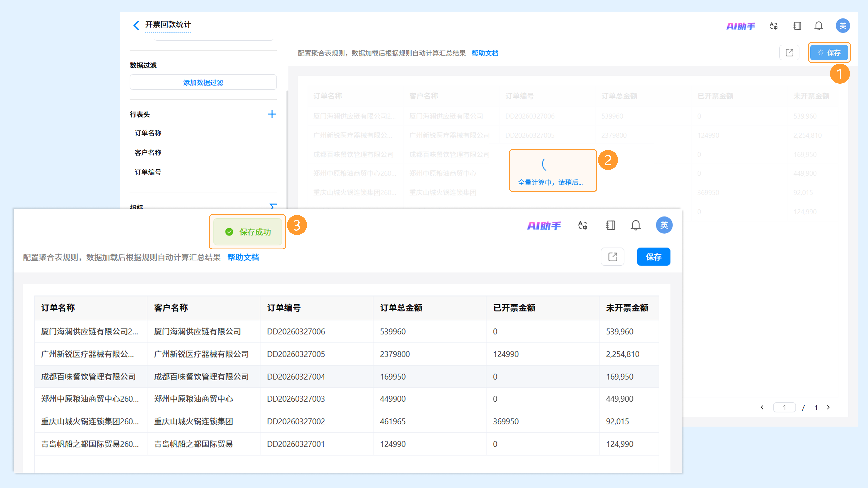Viewport: 868px width, 488px height.
Task: Click the blue 保存 button in front window
Action: tap(653, 257)
